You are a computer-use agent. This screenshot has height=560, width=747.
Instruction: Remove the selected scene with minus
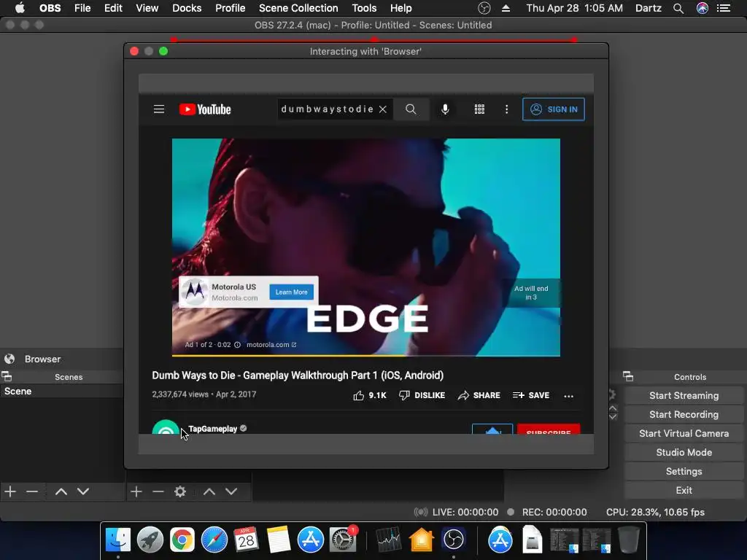pos(32,491)
